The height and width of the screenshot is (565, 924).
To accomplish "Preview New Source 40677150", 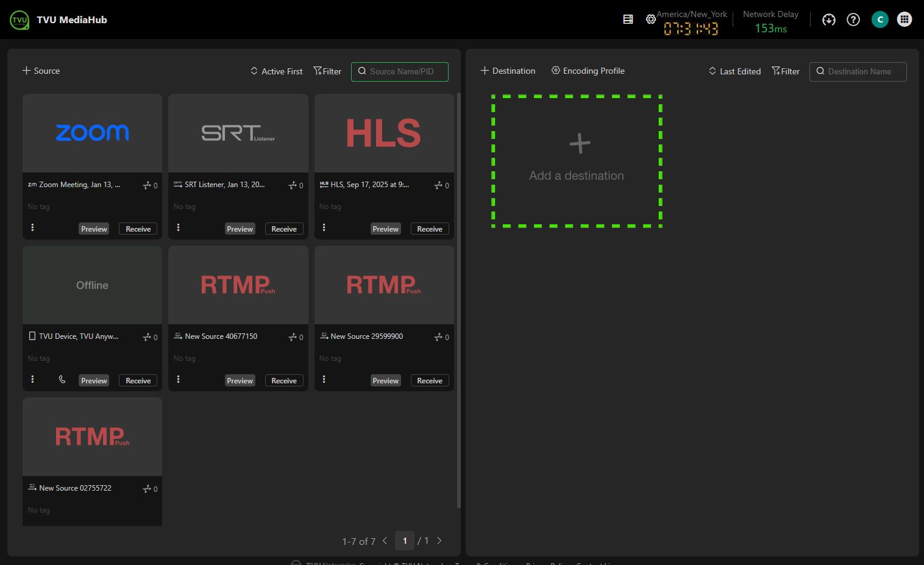I will pyautogui.click(x=240, y=380).
